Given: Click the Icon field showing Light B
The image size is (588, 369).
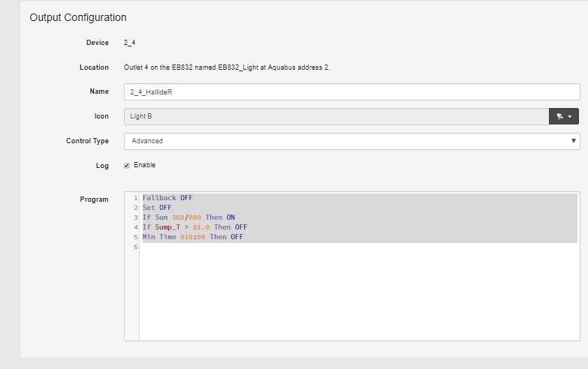Looking at the screenshot, I should point(336,116).
